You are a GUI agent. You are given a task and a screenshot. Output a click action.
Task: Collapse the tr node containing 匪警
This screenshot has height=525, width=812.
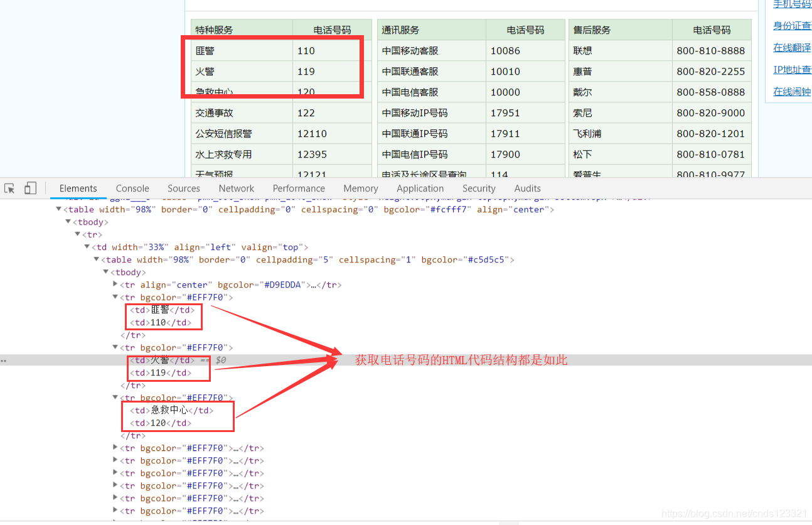pyautogui.click(x=115, y=297)
